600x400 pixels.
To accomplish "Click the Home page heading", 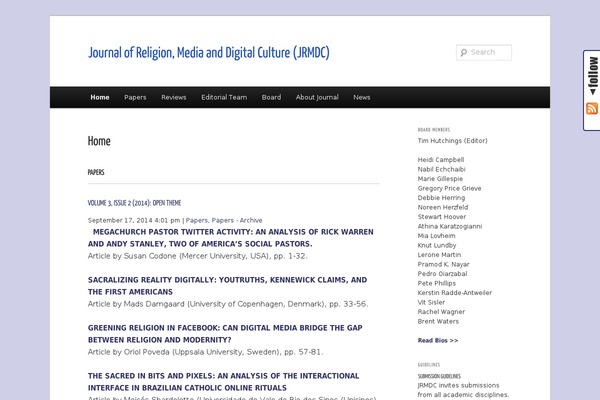I will [x=99, y=141].
